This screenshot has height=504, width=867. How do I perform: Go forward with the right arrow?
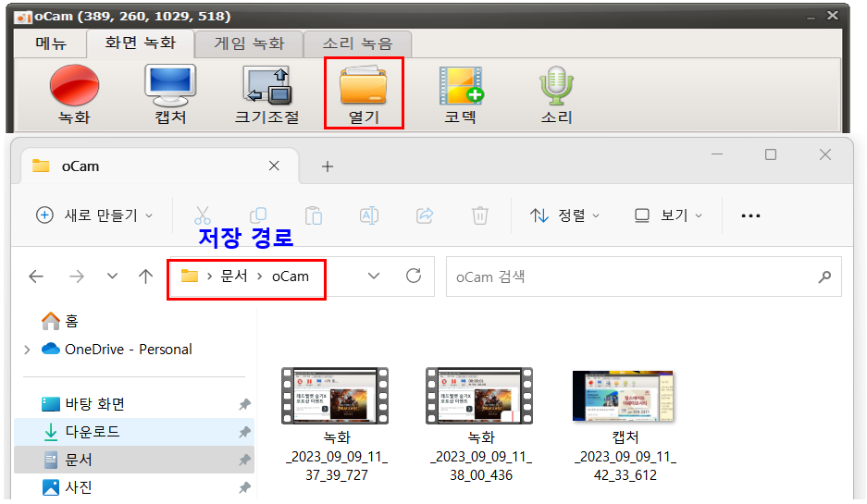(77, 277)
